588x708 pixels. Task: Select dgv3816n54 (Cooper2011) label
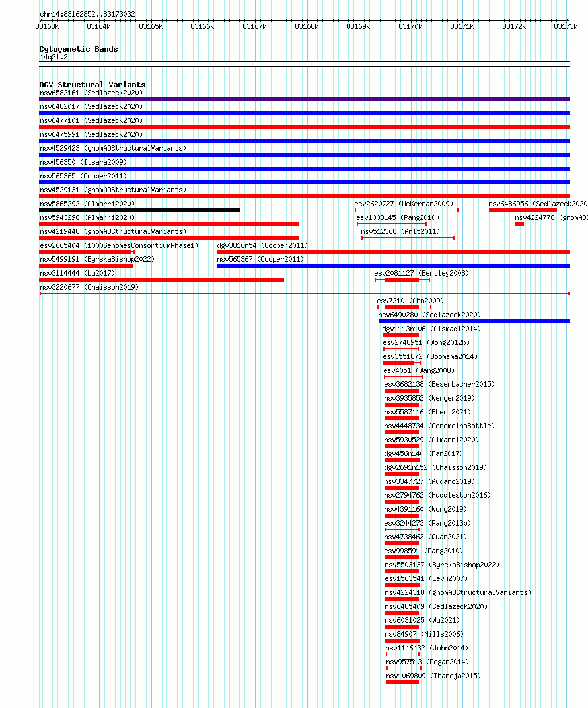click(262, 246)
